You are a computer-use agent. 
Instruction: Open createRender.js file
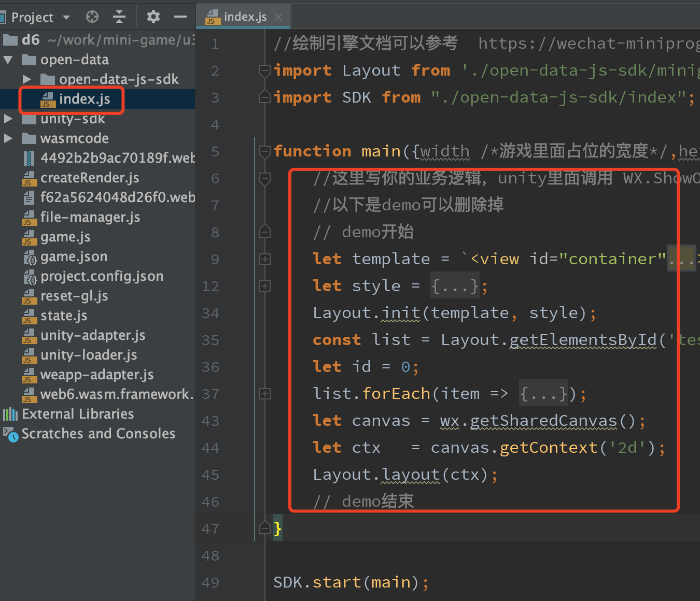90,178
